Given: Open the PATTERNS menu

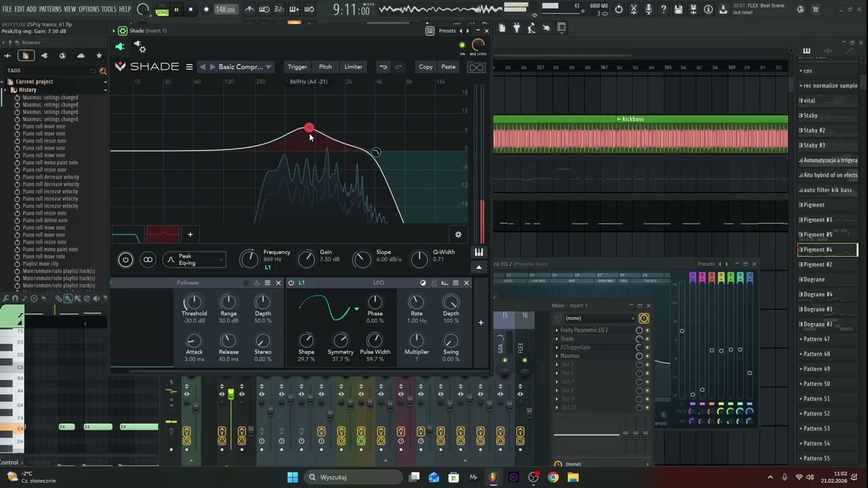Looking at the screenshot, I should point(50,9).
